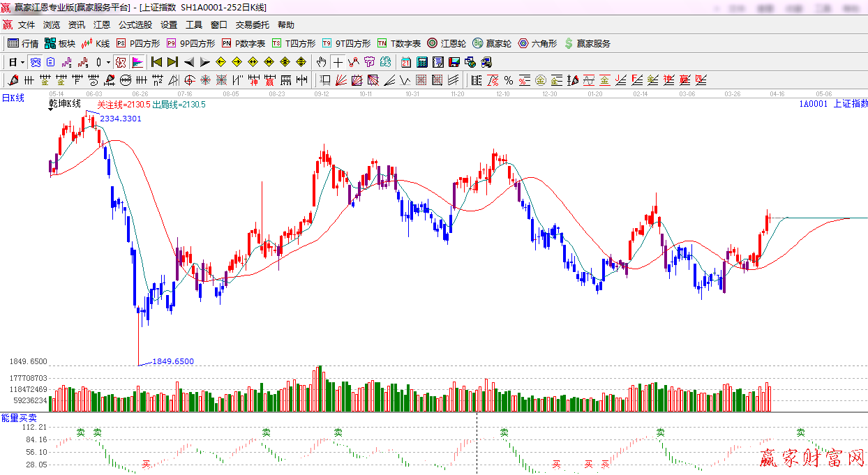Screen dimensions: 868x475
Task: Click the calendar date icon in toolbar
Action: point(405,62)
